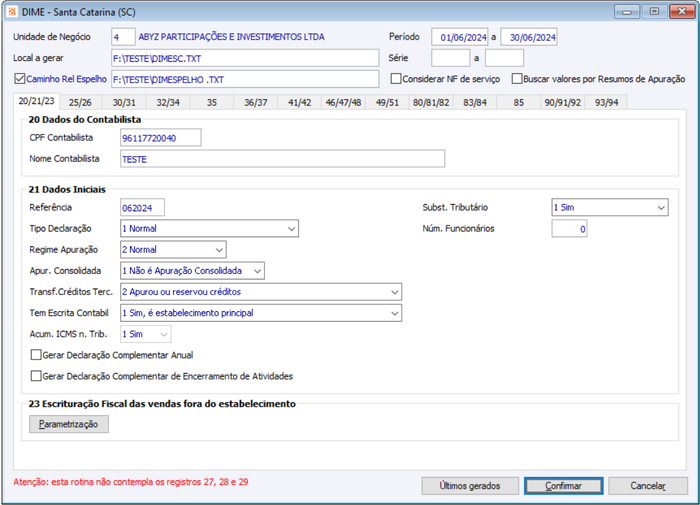
Task: Switch to the 46/47/48 tab
Action: [343, 102]
